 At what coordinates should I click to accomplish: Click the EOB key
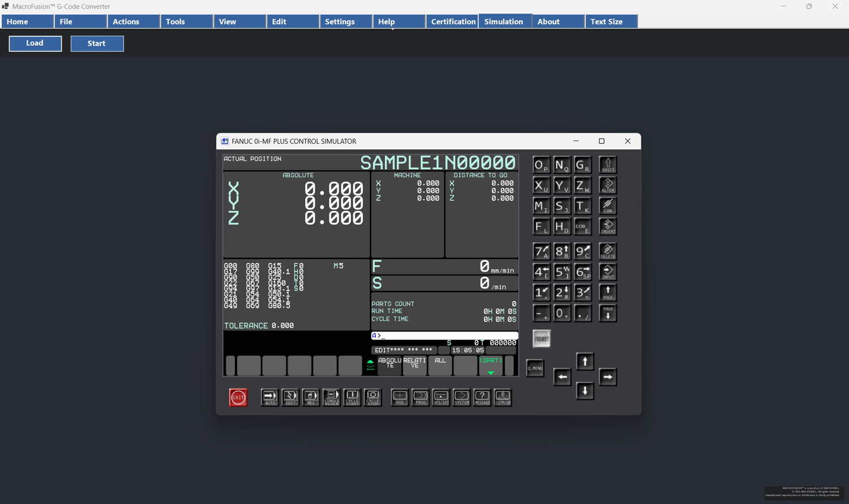582,226
